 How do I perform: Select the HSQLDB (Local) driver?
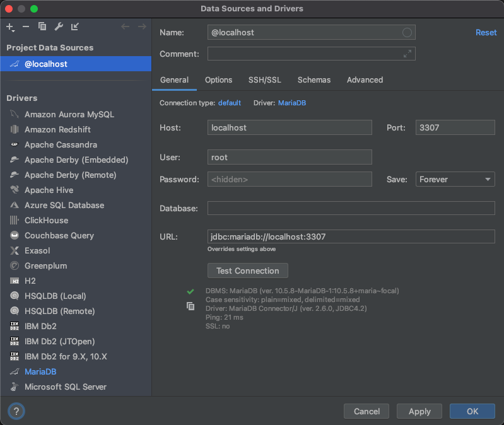[76, 296]
